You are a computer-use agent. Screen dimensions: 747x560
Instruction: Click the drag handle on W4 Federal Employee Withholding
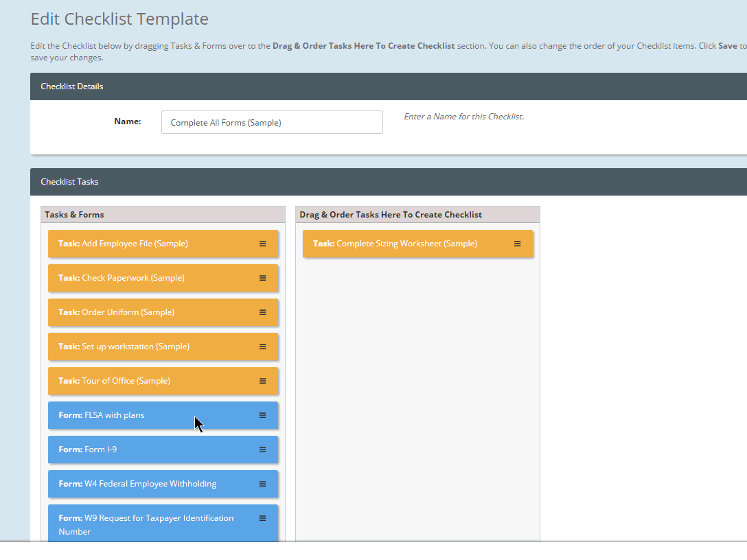click(x=262, y=484)
